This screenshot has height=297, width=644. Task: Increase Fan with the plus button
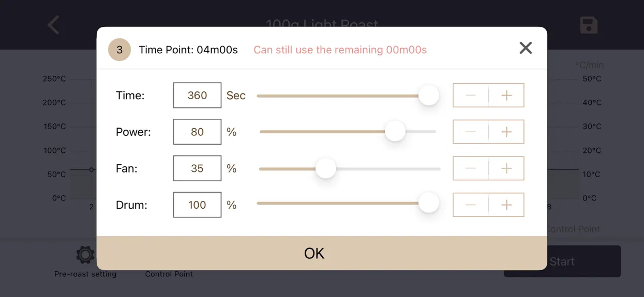[x=506, y=168]
